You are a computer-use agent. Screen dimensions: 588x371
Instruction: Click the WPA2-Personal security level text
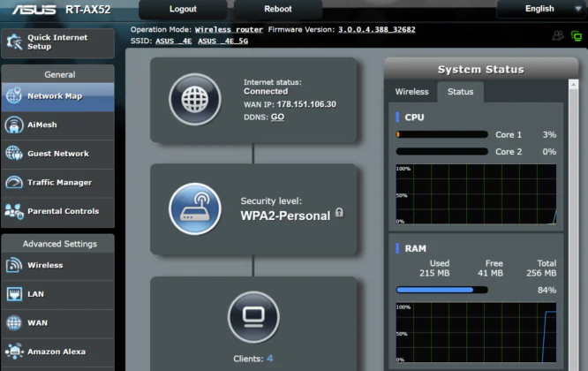tap(285, 216)
